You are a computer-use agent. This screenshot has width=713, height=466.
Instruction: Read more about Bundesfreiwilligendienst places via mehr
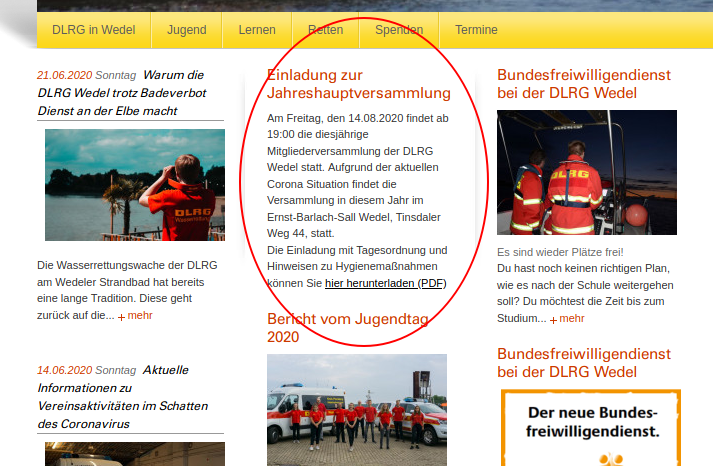[567, 319]
